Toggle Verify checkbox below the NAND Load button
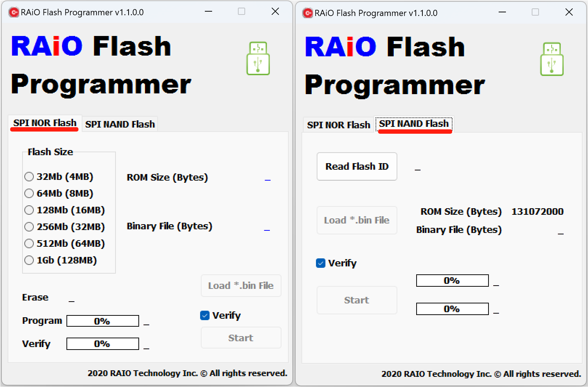This screenshot has width=588, height=387. tap(321, 263)
